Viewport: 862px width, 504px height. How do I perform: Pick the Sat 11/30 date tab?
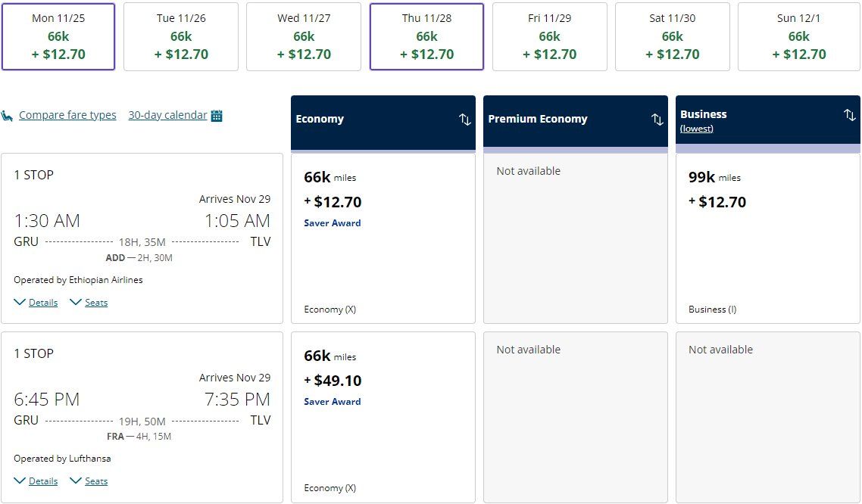tap(673, 36)
